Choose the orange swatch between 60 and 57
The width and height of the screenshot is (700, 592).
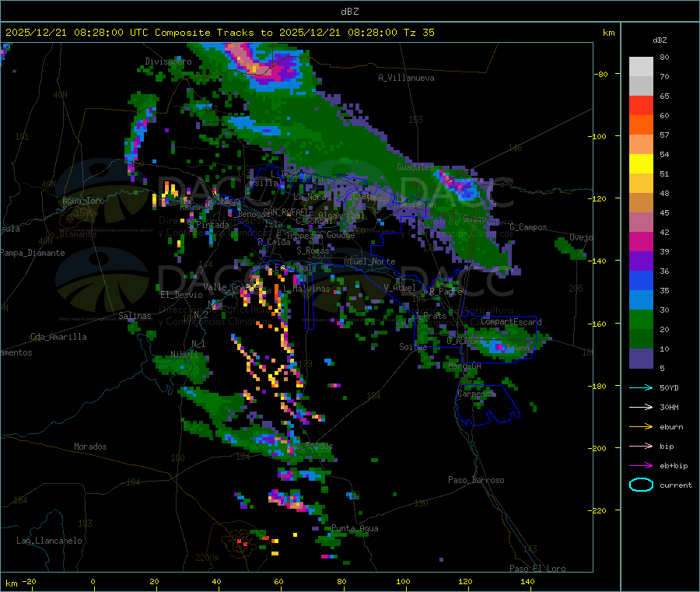(641, 125)
